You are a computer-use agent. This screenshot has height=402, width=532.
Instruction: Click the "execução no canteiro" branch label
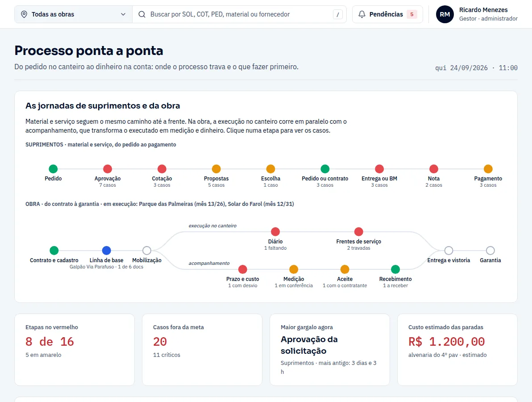pos(212,226)
